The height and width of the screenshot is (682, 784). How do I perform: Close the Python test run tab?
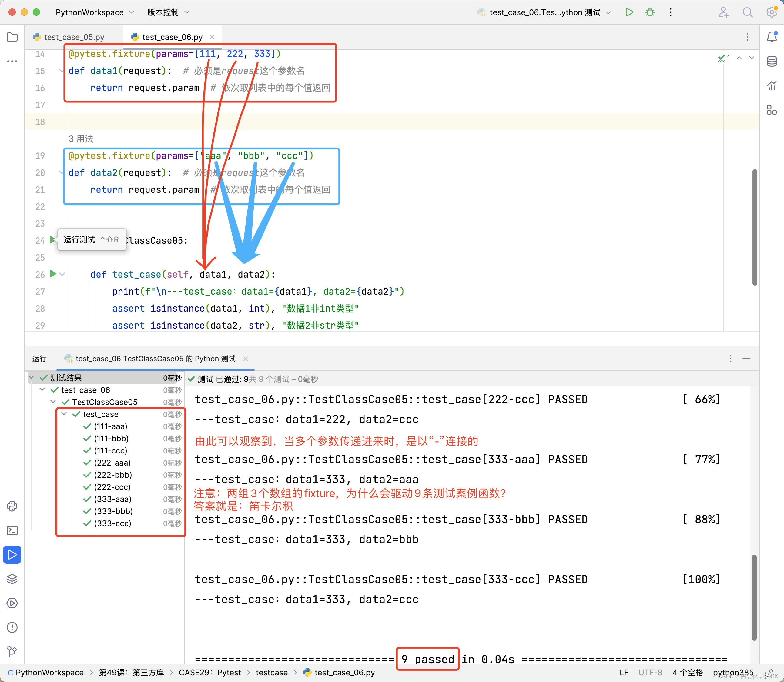pos(246,359)
